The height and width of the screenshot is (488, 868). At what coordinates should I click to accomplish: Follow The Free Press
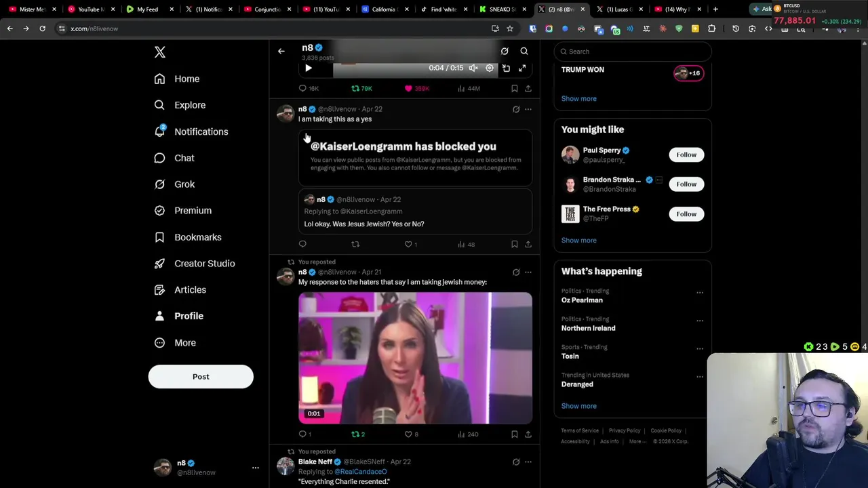point(686,214)
